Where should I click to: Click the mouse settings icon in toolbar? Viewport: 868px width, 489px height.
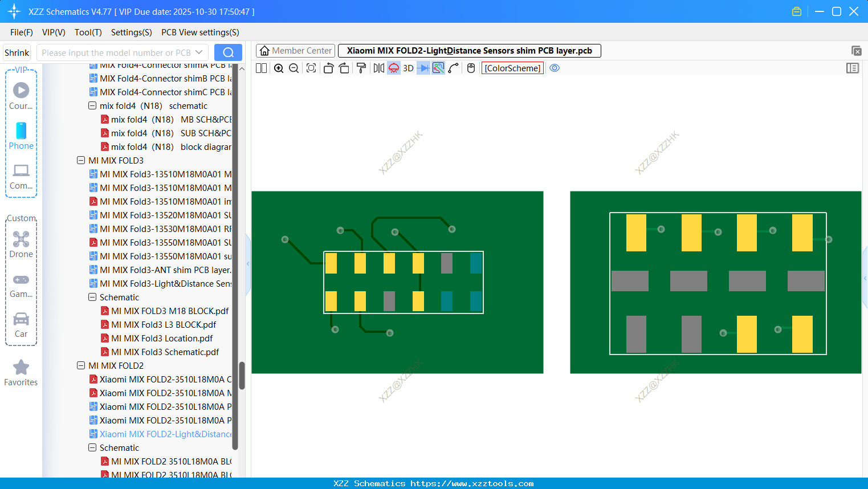[x=471, y=68]
